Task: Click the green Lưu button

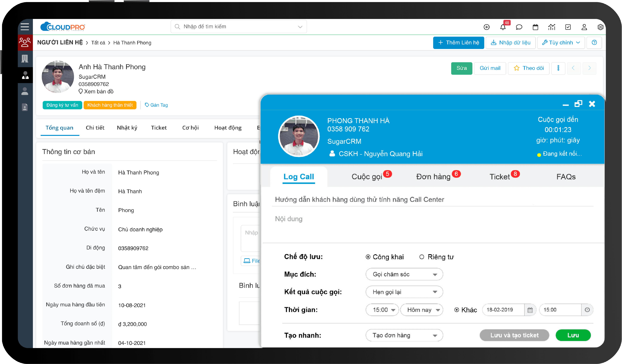Action: 573,335
